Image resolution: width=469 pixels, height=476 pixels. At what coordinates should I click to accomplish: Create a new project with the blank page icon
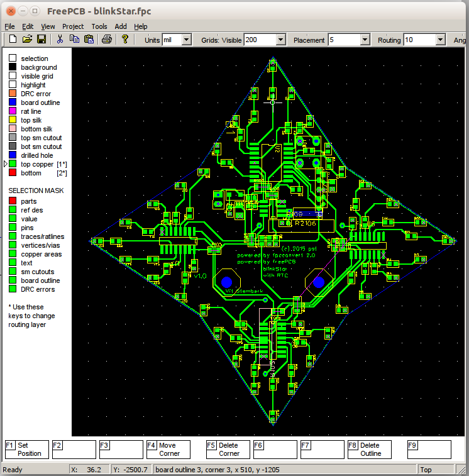[x=13, y=39]
